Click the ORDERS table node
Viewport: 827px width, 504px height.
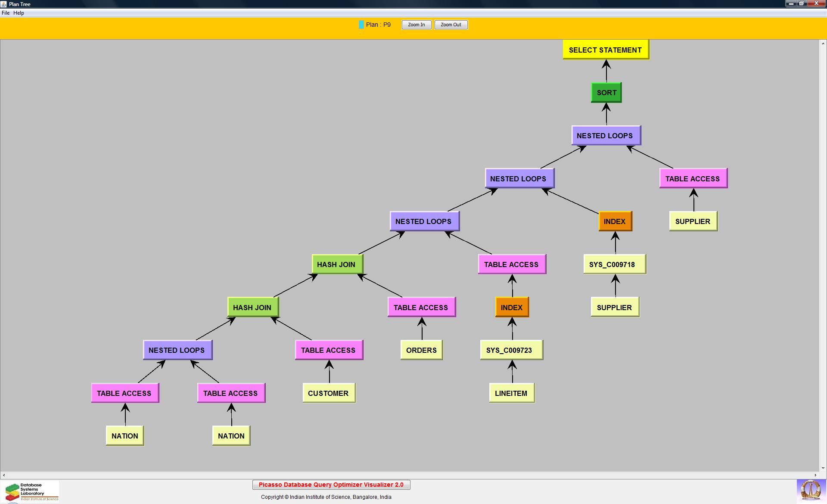point(421,350)
